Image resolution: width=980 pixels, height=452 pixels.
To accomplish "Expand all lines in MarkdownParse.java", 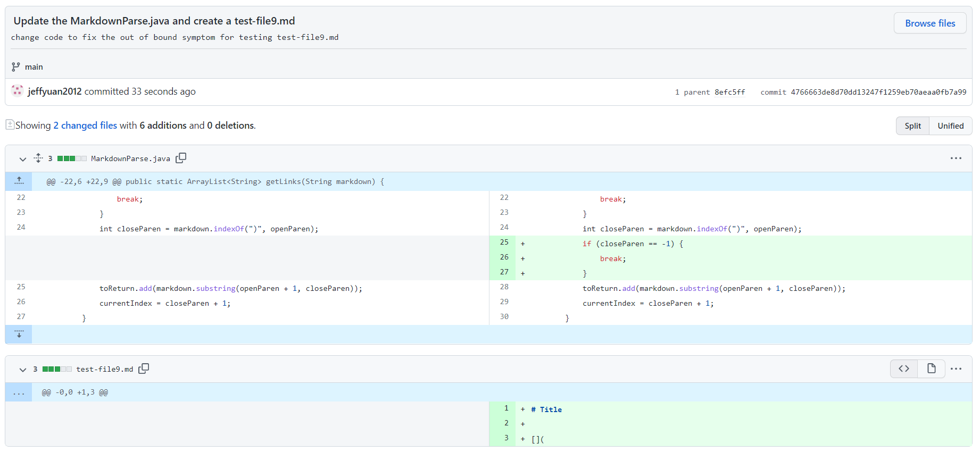I will pyautogui.click(x=38, y=158).
